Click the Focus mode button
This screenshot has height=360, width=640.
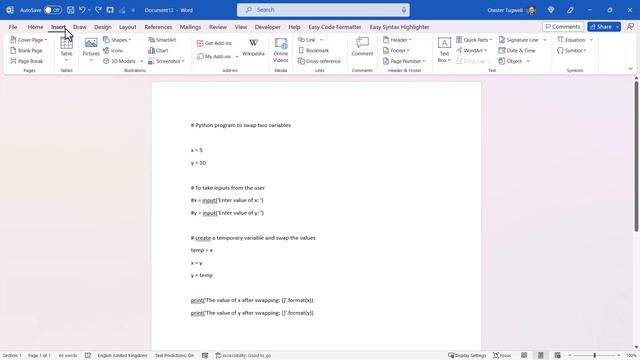point(502,356)
